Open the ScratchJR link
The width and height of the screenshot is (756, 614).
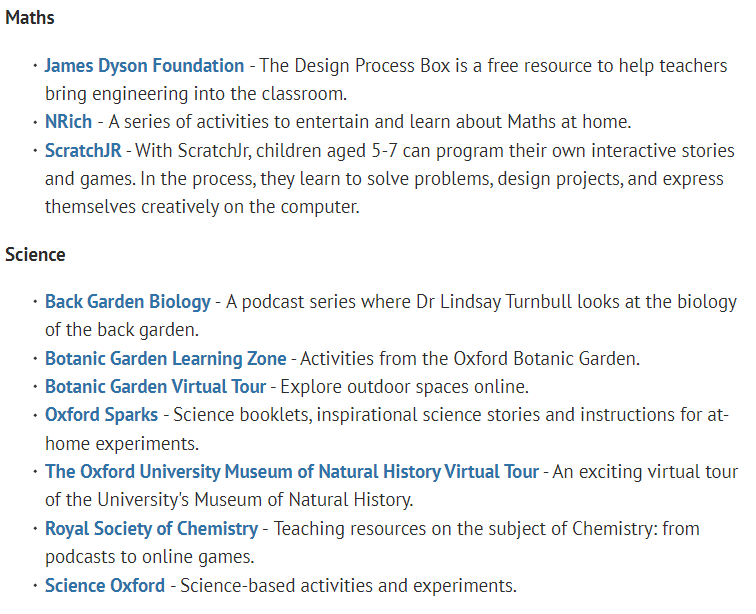[83, 150]
